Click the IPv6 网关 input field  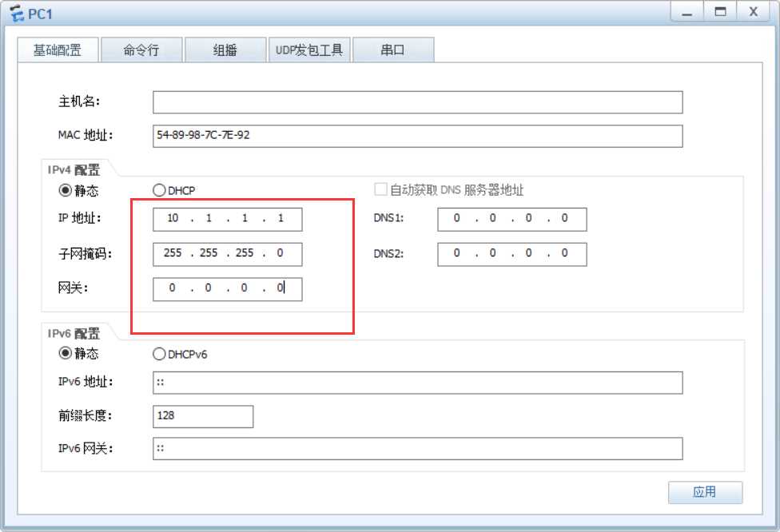point(417,448)
